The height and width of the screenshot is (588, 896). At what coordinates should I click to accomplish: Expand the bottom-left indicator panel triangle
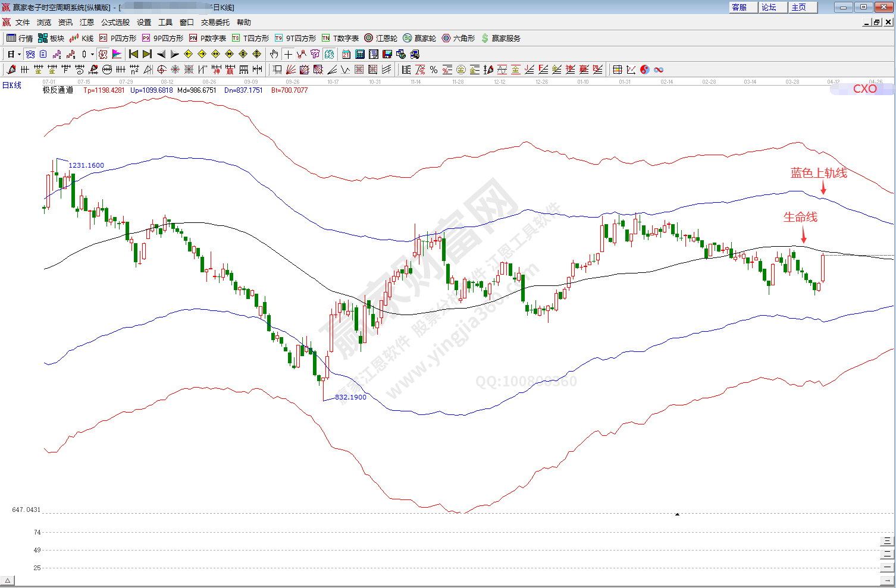click(x=8, y=580)
